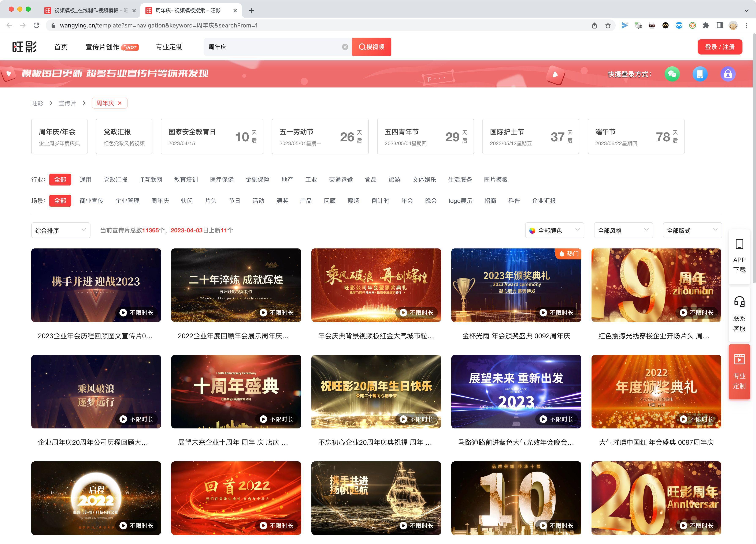Open the 综合排序 sort dropdown
This screenshot has width=756, height=544.
(x=60, y=230)
